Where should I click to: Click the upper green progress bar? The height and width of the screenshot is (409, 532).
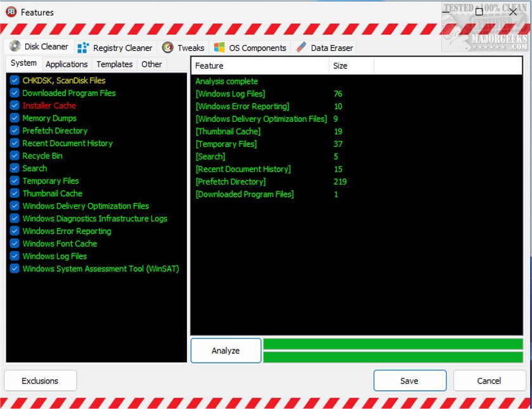click(x=393, y=344)
